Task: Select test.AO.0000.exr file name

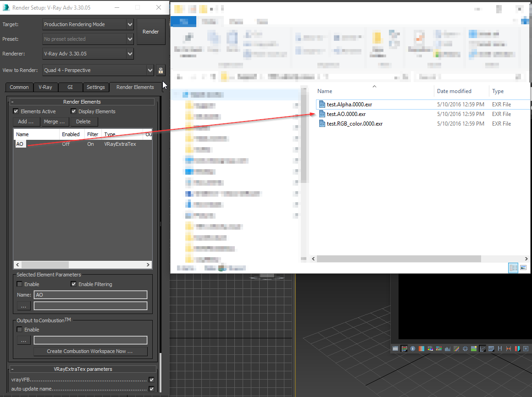Action: pyautogui.click(x=346, y=114)
